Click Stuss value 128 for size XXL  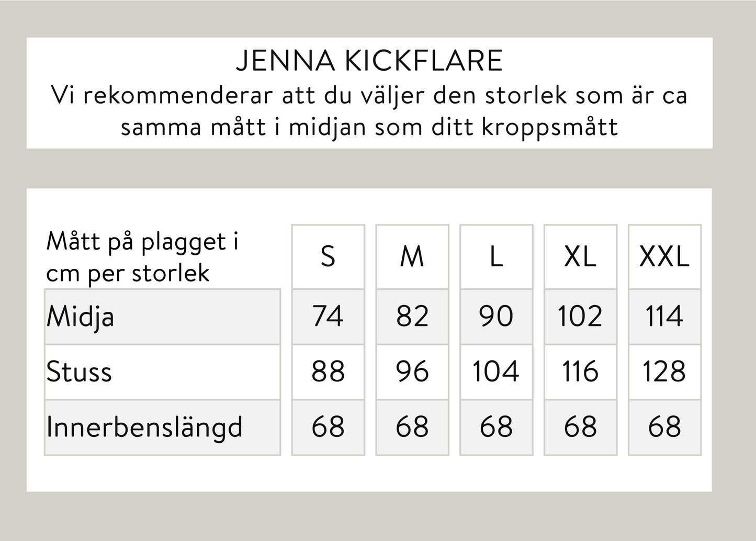coord(664,372)
